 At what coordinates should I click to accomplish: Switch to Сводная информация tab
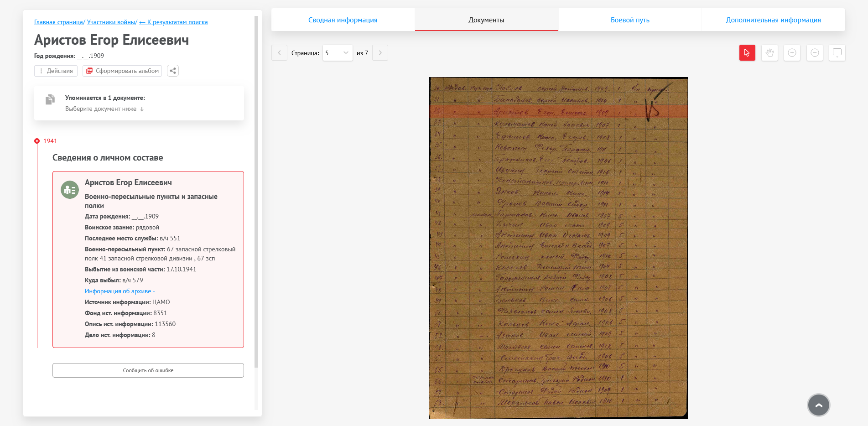coord(343,20)
